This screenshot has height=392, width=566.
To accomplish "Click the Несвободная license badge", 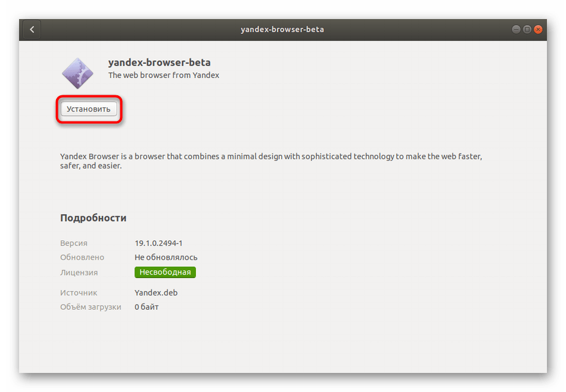I will pos(165,272).
